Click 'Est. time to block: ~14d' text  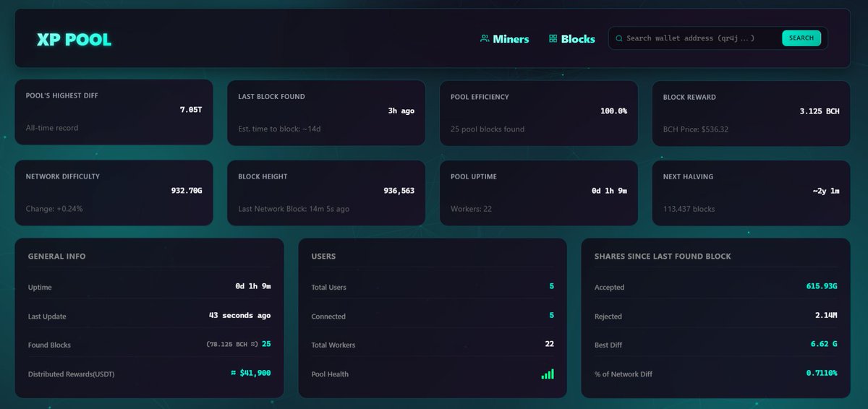[279, 129]
